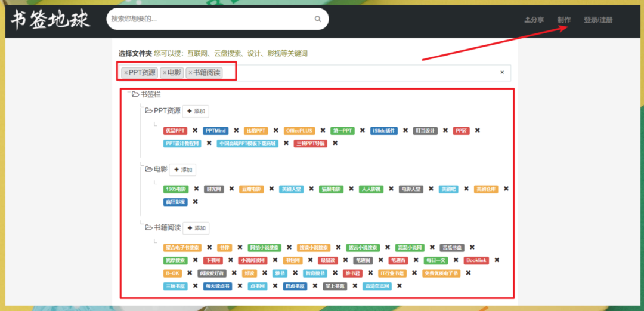Remove the 好读 bookmark via its X
The image size is (644, 311).
pos(265,273)
